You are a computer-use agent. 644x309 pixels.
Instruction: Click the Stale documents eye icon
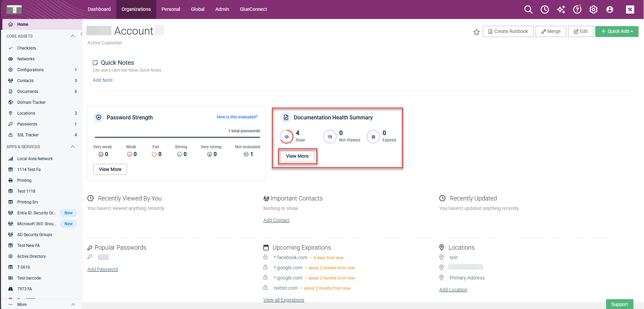pos(287,137)
